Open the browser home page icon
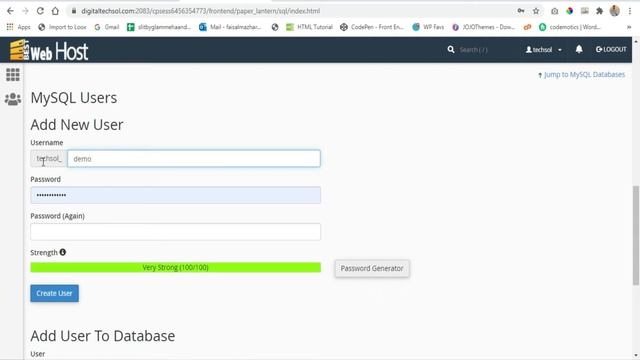The width and height of the screenshot is (640, 360). (55, 11)
